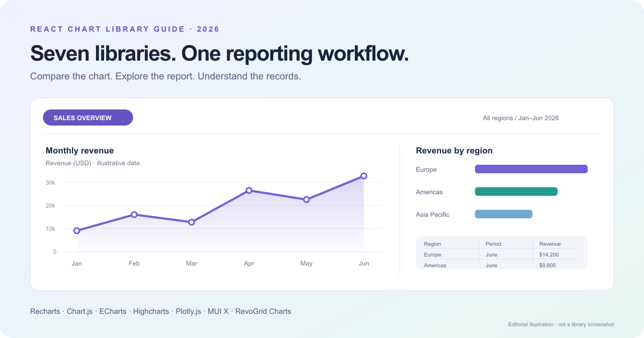Click Recharts in the library list
644x338 pixels.
45,311
